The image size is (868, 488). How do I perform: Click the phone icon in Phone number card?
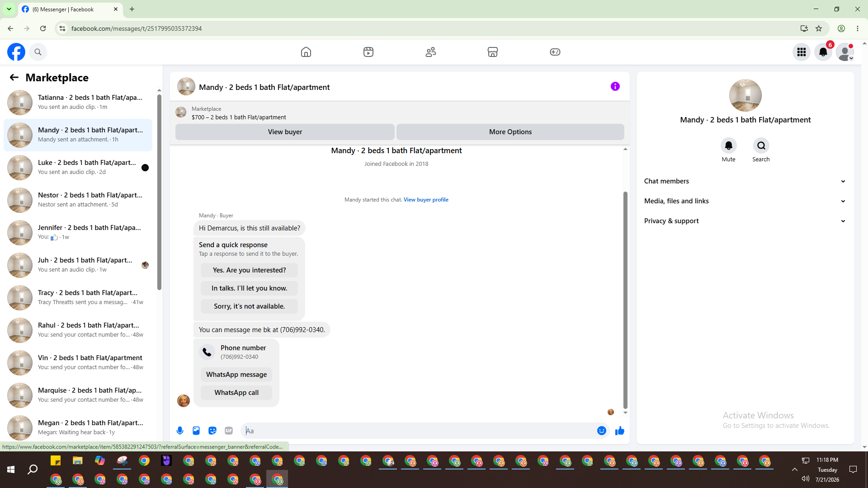[207, 352]
